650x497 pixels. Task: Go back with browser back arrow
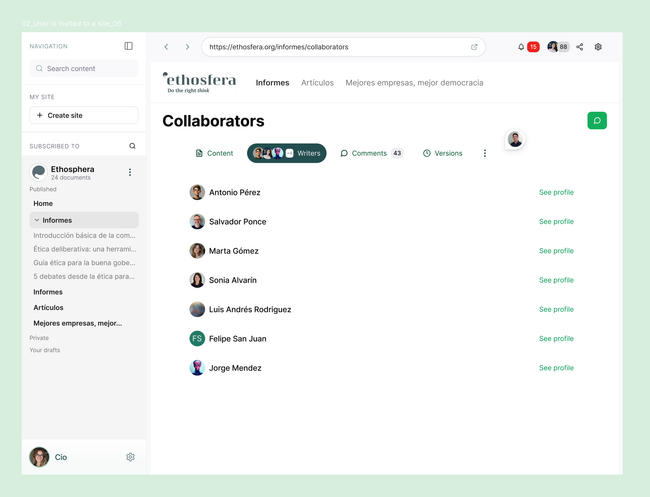[x=166, y=47]
